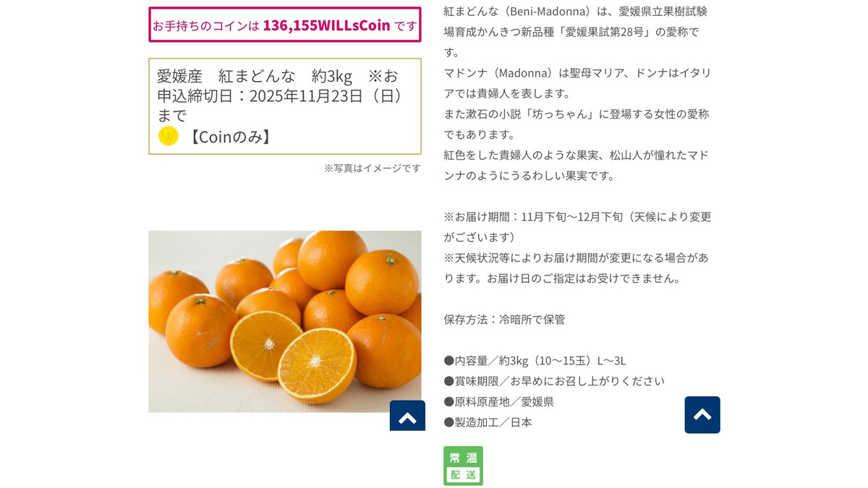Viewport: 868px width, 488px height.
Task: Select the 愛媛産 紅まどんな 約3kg product title
Action: click(255, 76)
